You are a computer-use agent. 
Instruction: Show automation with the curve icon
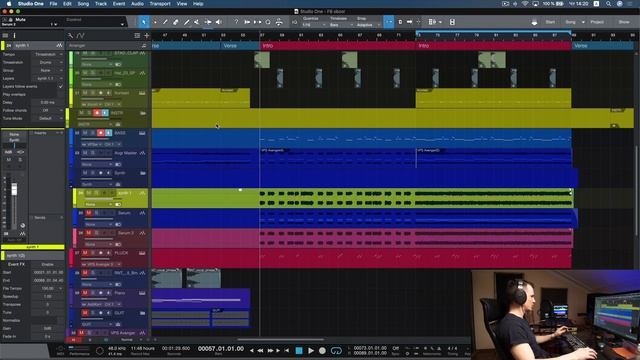click(x=81, y=36)
